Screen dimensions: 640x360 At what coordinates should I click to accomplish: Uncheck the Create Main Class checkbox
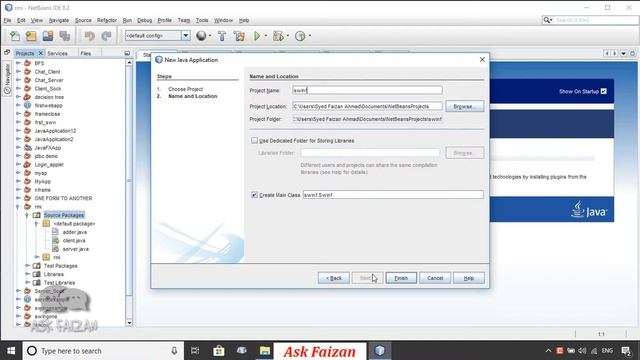[x=254, y=195]
